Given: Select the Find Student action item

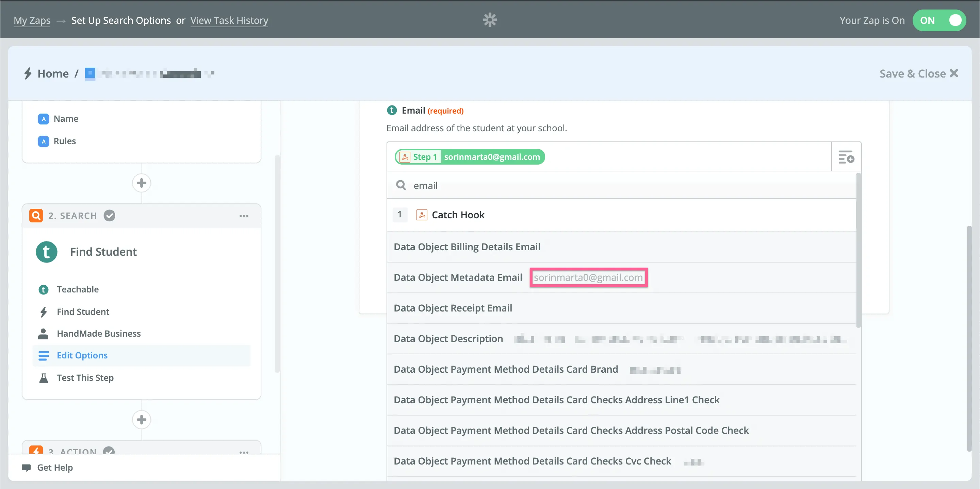Looking at the screenshot, I should [83, 312].
